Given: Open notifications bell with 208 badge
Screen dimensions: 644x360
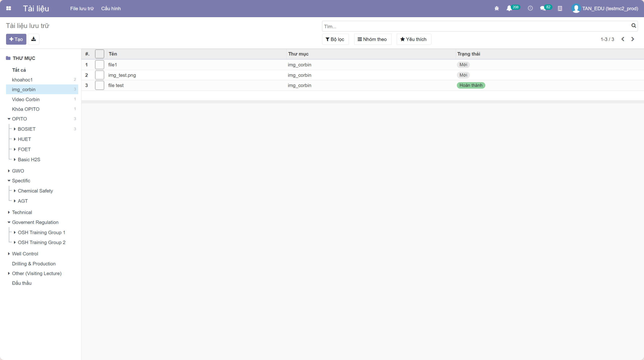Looking at the screenshot, I should tap(509, 8).
